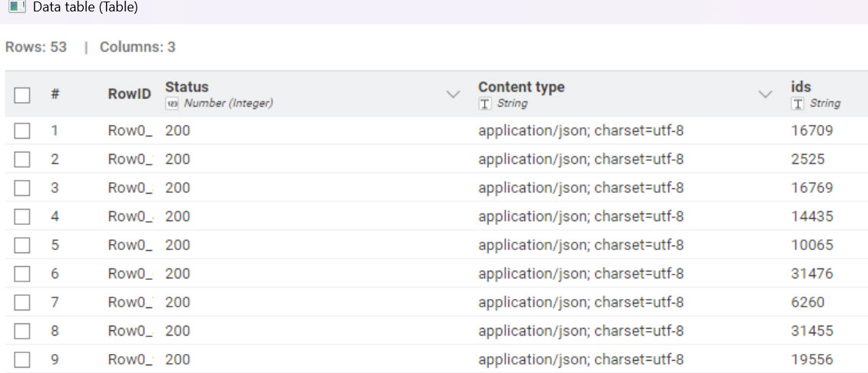The height and width of the screenshot is (373, 868).
Task: Click the ids cell showing 31476
Action: click(812, 273)
